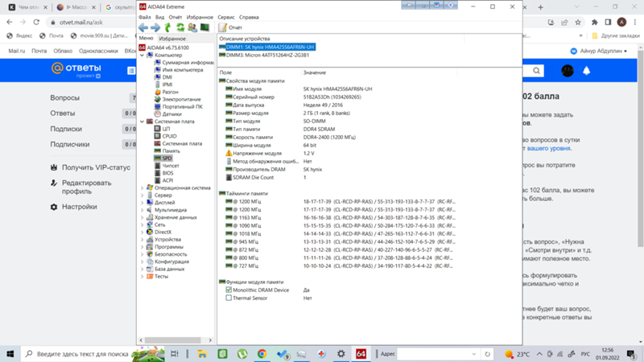644x362 pixels.
Task: Expand the Сеть tree node
Action: click(x=142, y=225)
